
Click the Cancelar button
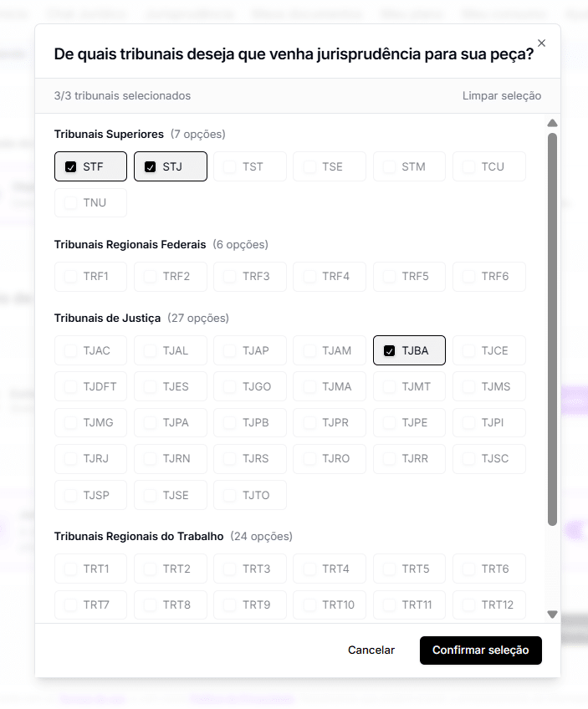coord(371,650)
